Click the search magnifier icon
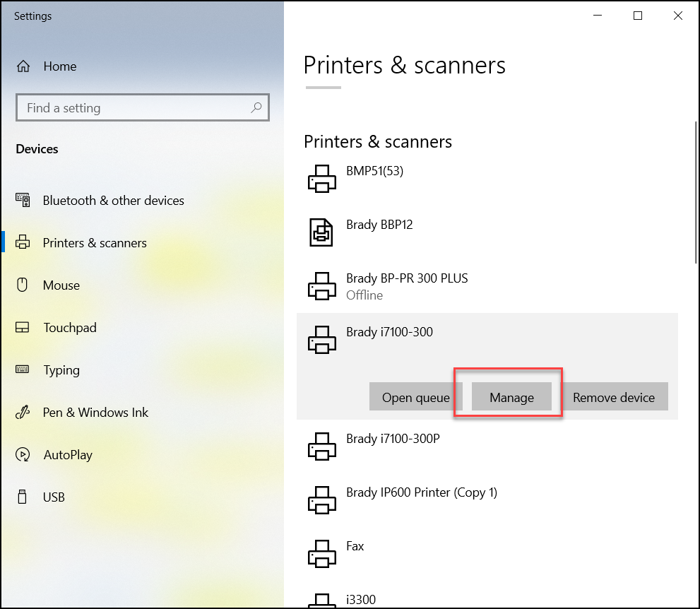 (256, 107)
